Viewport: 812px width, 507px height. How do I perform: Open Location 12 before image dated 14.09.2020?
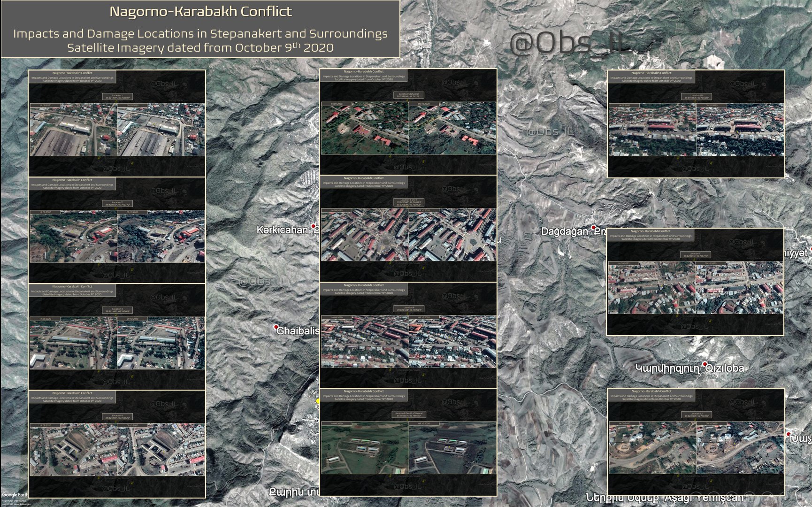652,447
